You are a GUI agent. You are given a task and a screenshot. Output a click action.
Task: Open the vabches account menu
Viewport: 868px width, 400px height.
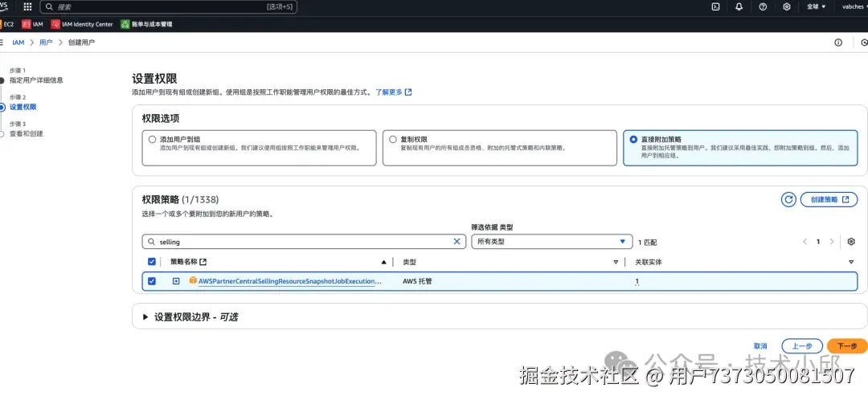coord(854,6)
